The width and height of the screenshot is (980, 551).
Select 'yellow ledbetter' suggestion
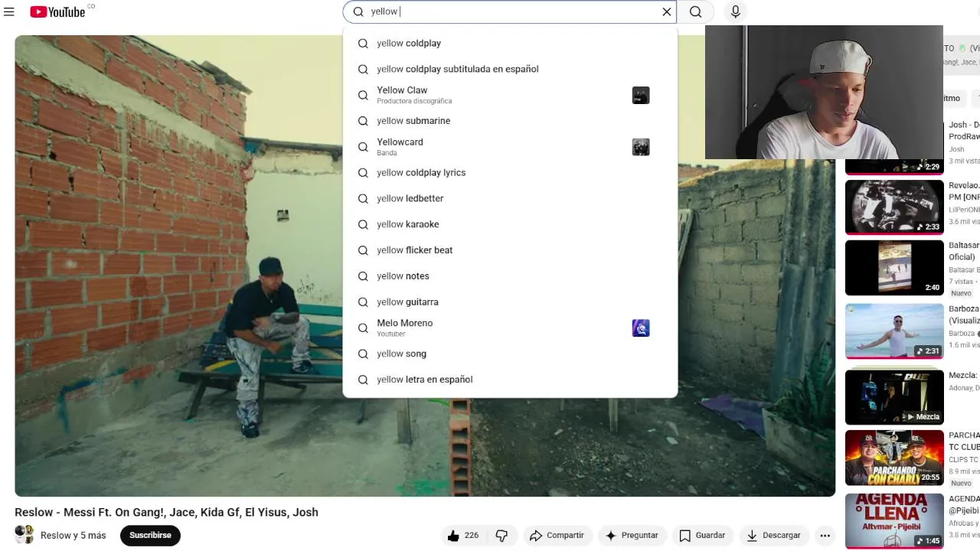(510, 199)
